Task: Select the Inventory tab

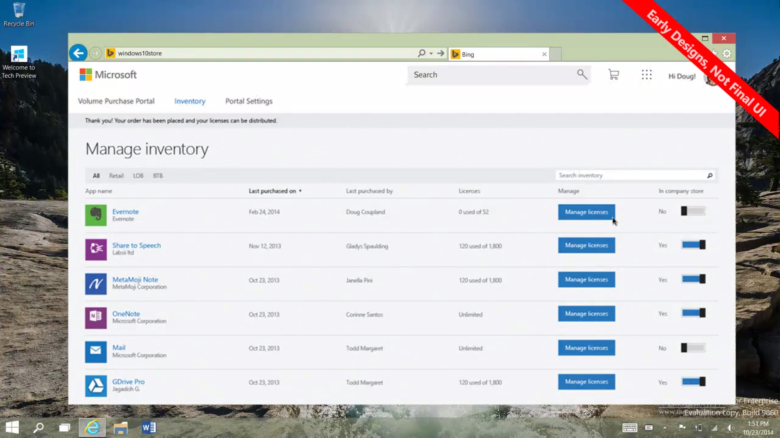Action: pyautogui.click(x=190, y=101)
